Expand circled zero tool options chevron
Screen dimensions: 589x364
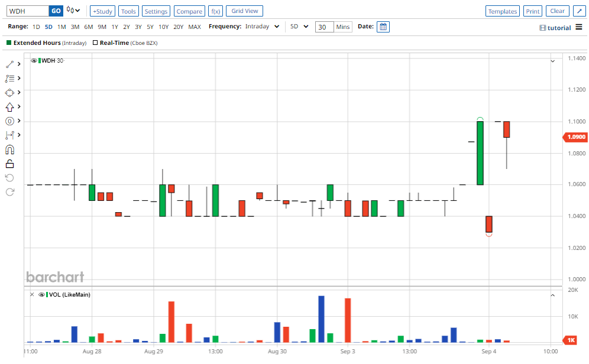(19, 121)
